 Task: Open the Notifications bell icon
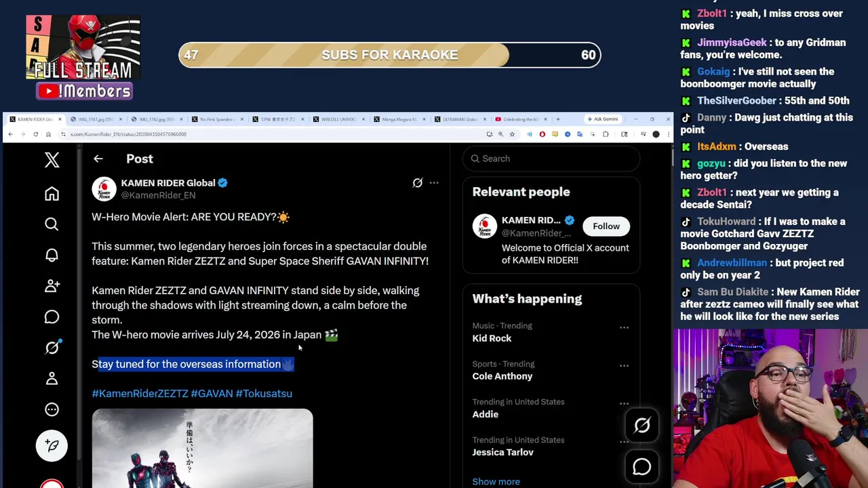[52, 255]
